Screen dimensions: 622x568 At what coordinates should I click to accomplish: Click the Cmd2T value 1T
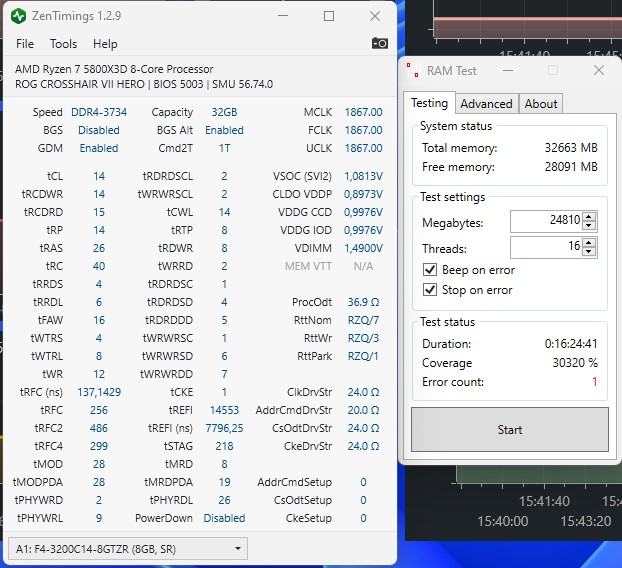[x=224, y=148]
